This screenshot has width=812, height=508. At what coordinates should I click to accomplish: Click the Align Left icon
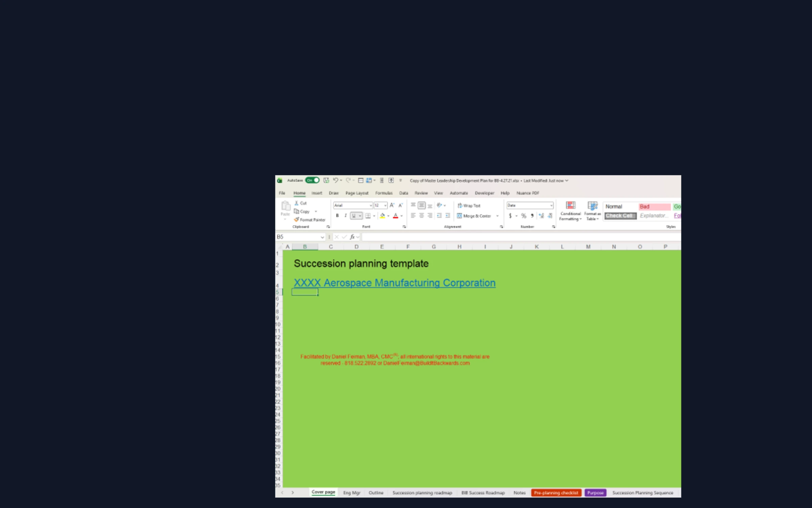(413, 215)
